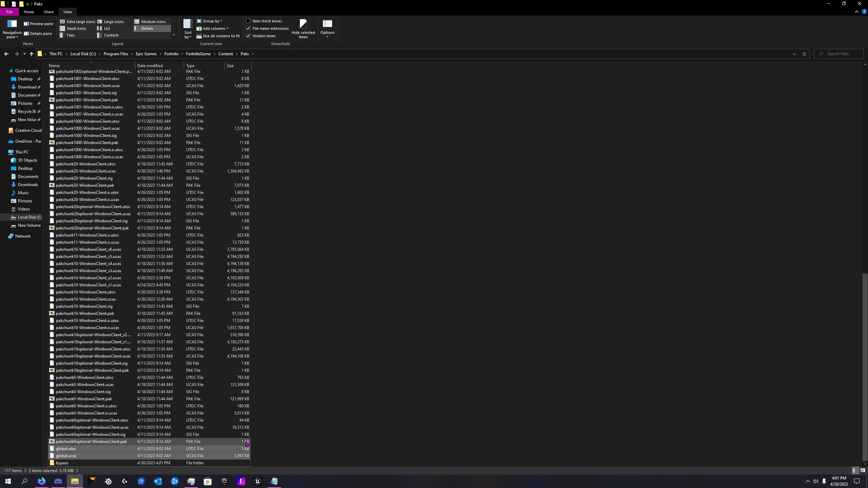Open the Preview pane
Viewport: 868px width, 488px height.
(38, 23)
